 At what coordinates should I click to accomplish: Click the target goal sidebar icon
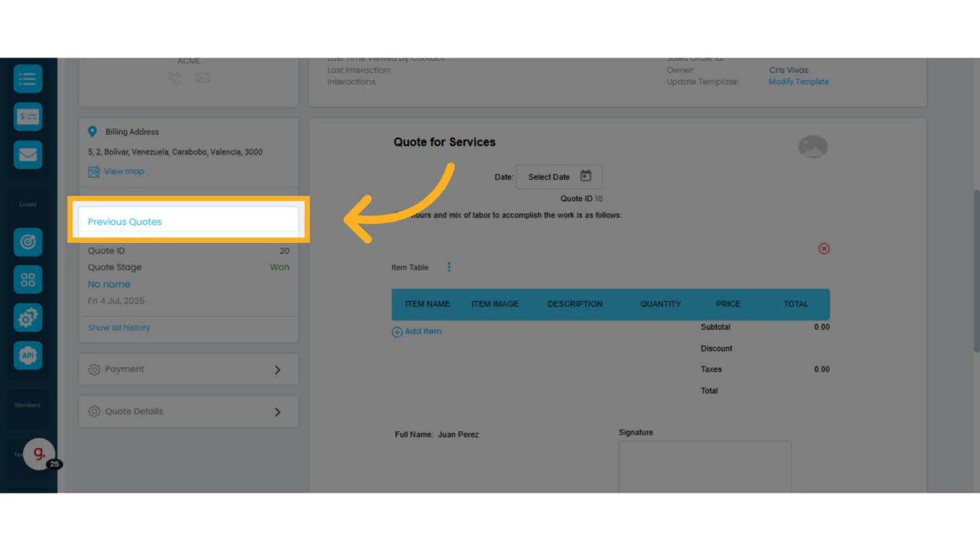pyautogui.click(x=27, y=242)
